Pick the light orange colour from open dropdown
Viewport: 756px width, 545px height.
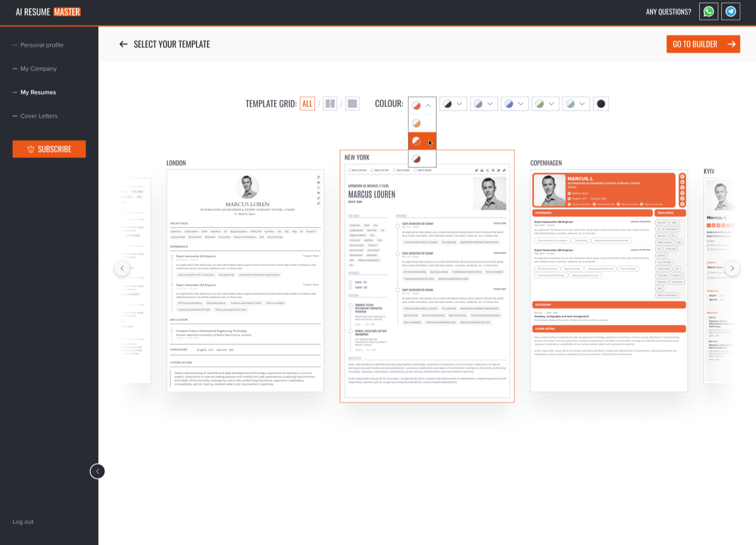click(x=417, y=123)
